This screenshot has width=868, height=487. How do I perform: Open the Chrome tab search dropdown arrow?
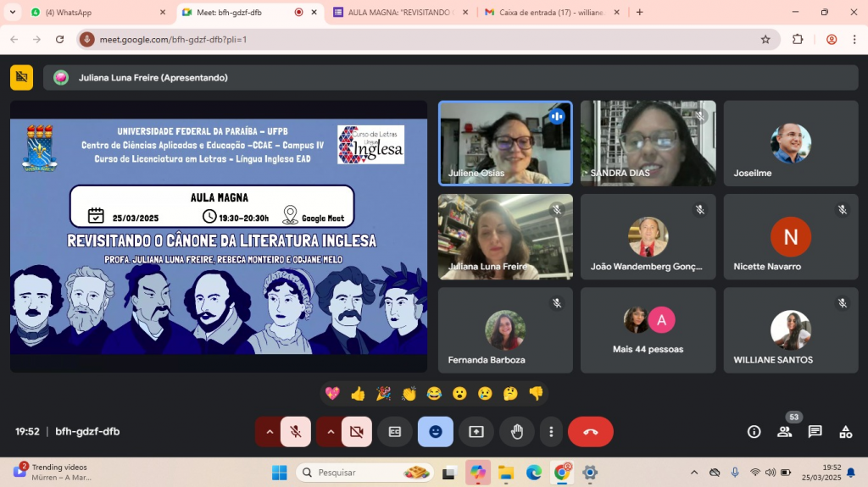click(13, 12)
